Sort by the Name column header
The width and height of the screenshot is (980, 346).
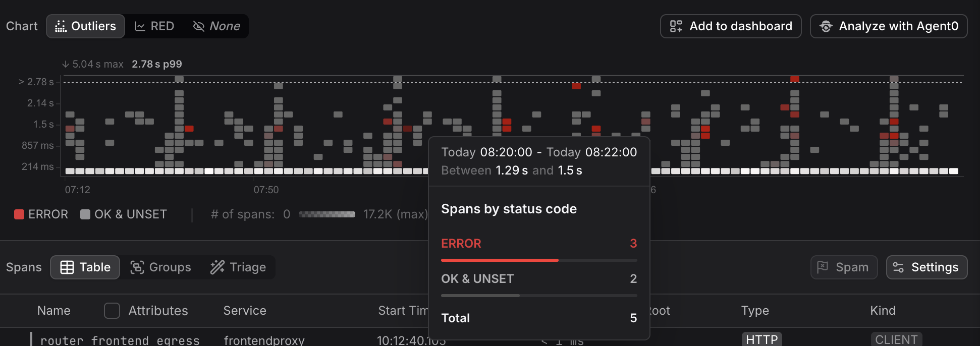[54, 311]
